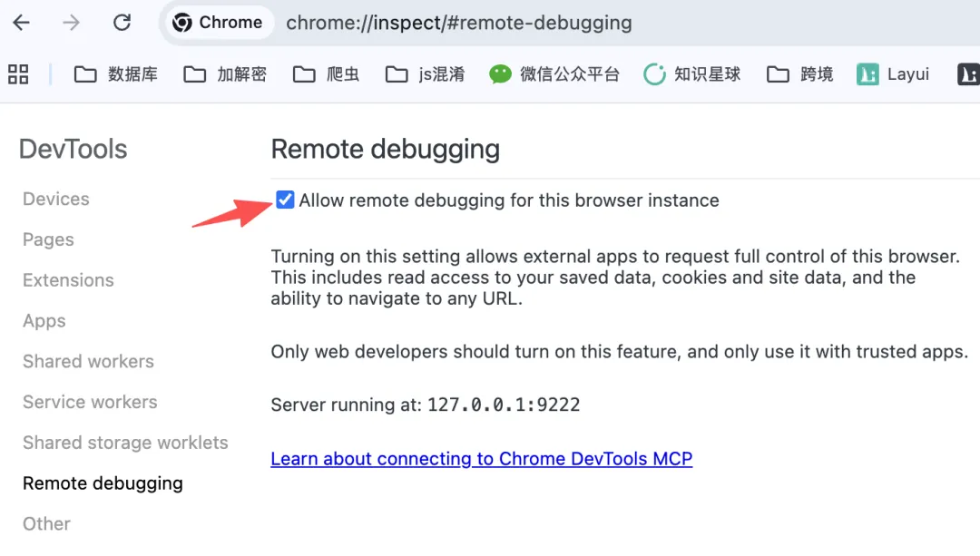Screen dimensions: 980x556
Task: Uncheck Allow remote debugging checkbox
Action: tap(286, 200)
